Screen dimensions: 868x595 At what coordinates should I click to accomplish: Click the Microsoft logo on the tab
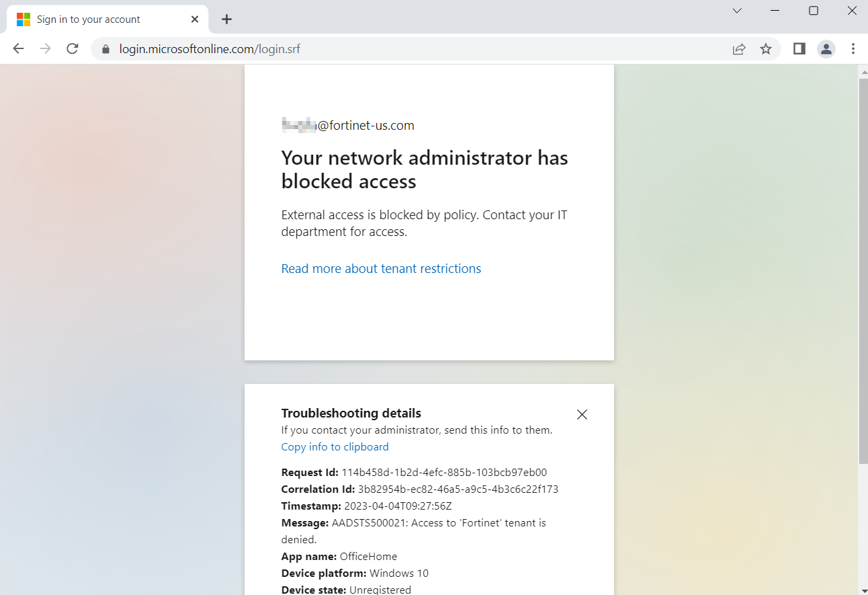[x=24, y=19]
